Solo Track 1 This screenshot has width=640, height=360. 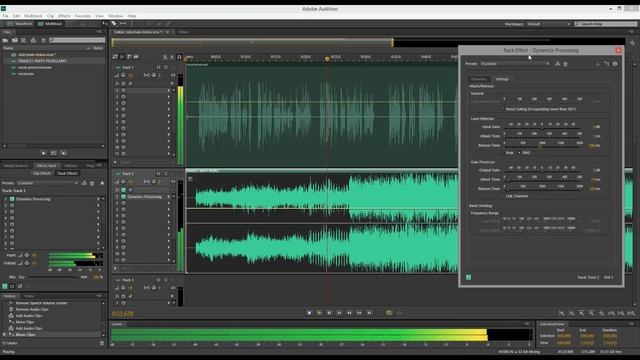coord(166,67)
